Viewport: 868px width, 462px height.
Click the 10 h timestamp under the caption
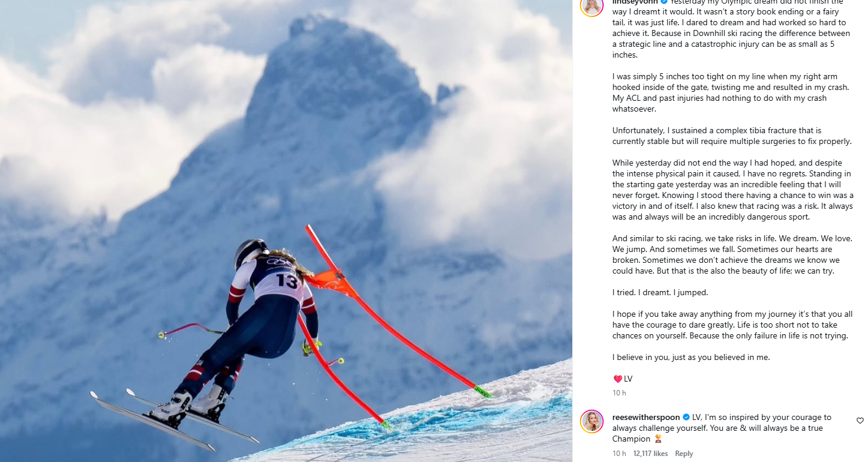[619, 393]
